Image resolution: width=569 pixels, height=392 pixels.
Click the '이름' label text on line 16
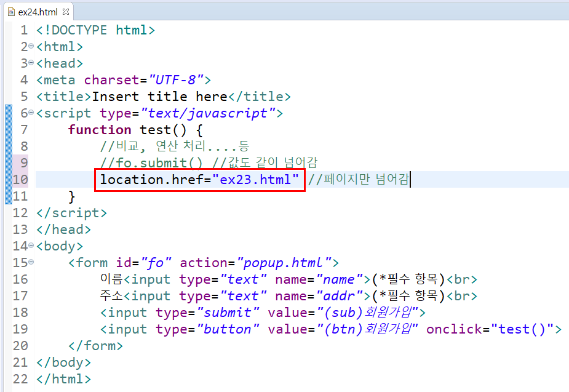111,279
